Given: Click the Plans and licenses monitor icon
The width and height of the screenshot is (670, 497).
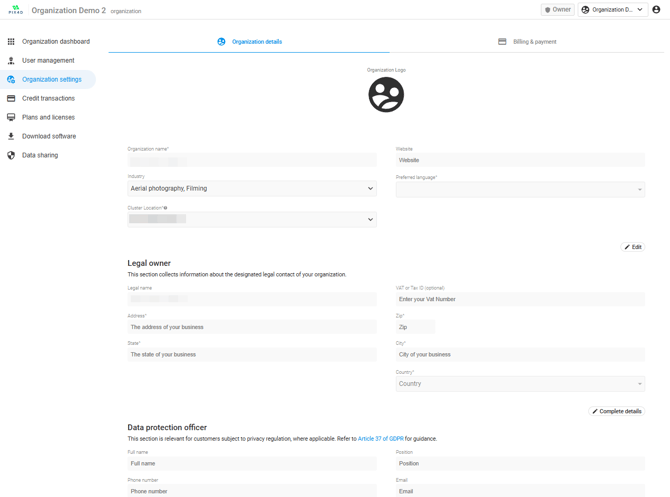Looking at the screenshot, I should coord(11,117).
